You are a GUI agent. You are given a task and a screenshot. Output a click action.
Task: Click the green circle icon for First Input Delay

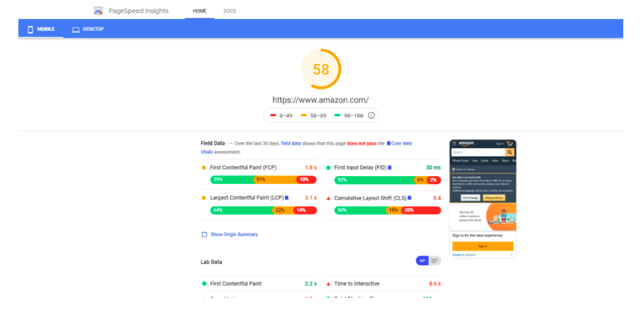click(328, 168)
